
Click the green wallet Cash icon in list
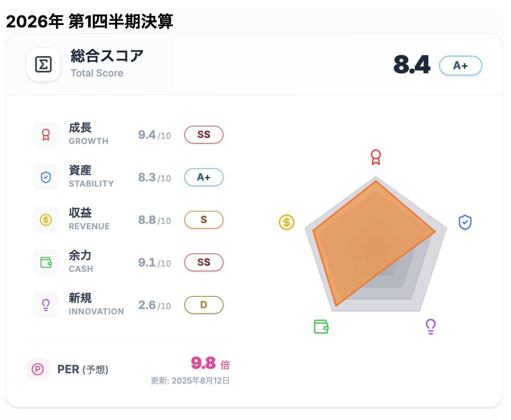pyautogui.click(x=46, y=262)
